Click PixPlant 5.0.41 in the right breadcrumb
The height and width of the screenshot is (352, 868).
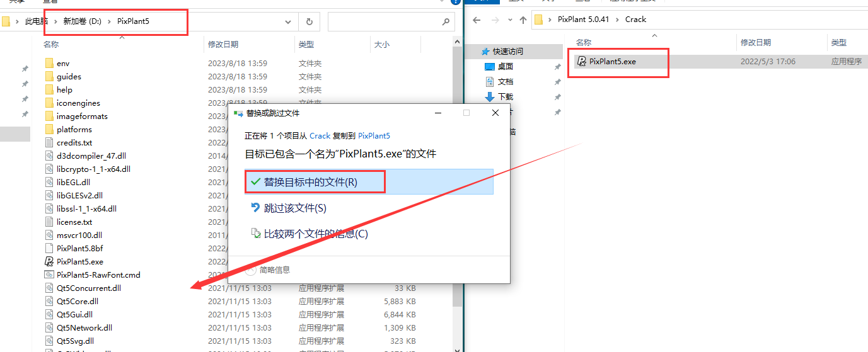pos(584,20)
